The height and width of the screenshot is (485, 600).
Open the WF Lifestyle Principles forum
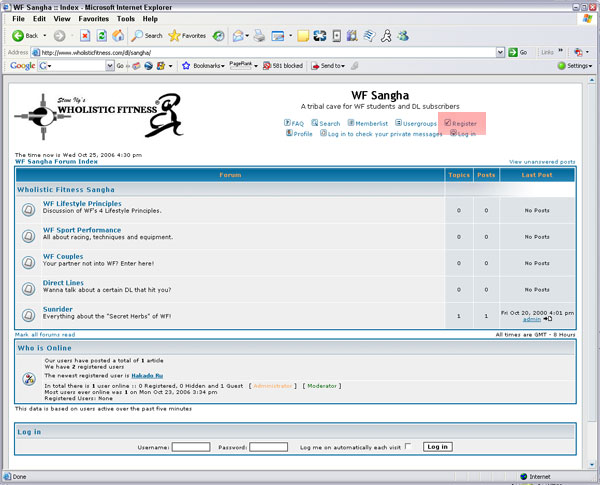82,203
